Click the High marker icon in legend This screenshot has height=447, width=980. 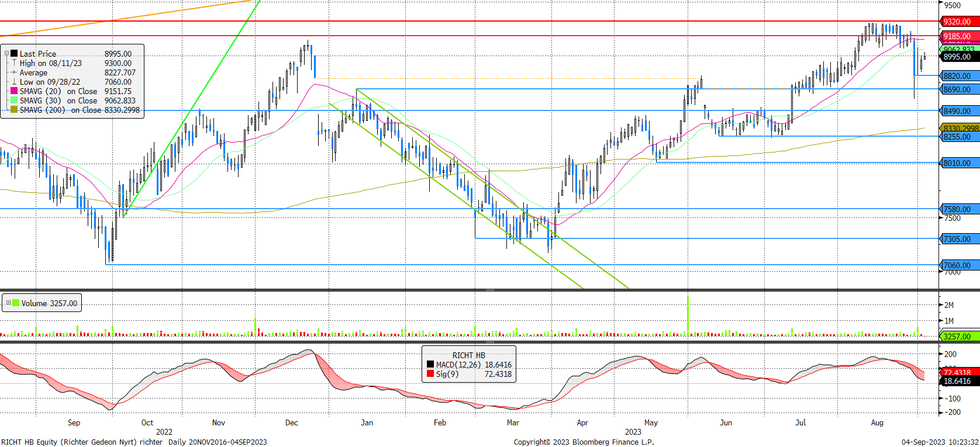pos(14,63)
